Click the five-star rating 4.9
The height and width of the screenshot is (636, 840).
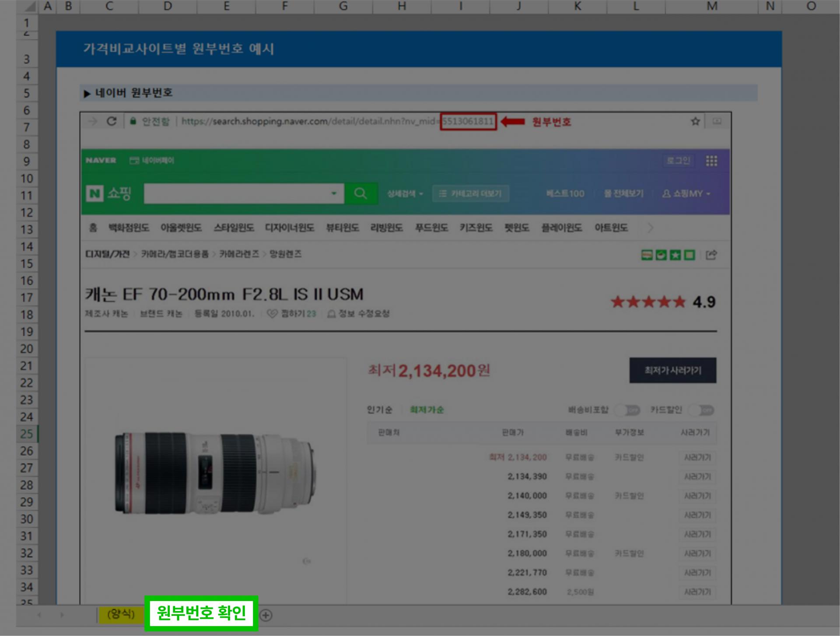(x=662, y=302)
